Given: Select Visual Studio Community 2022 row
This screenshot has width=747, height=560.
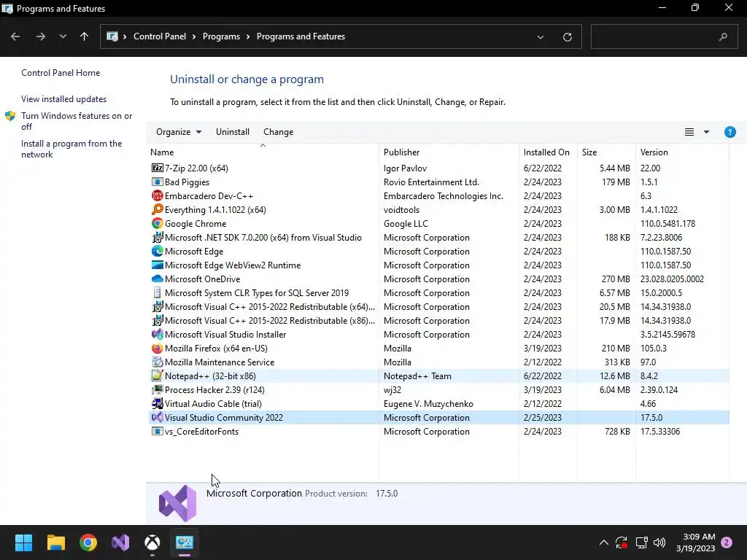Looking at the screenshot, I should coord(438,418).
